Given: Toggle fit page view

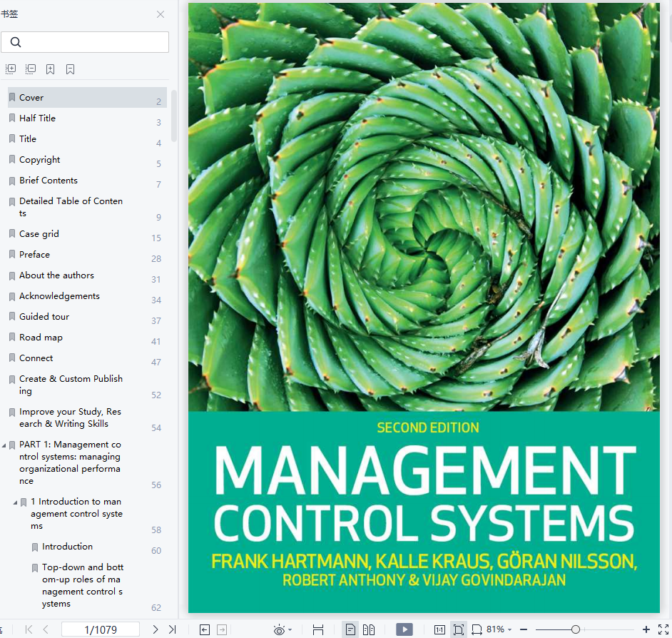Looking at the screenshot, I should 459,629.
